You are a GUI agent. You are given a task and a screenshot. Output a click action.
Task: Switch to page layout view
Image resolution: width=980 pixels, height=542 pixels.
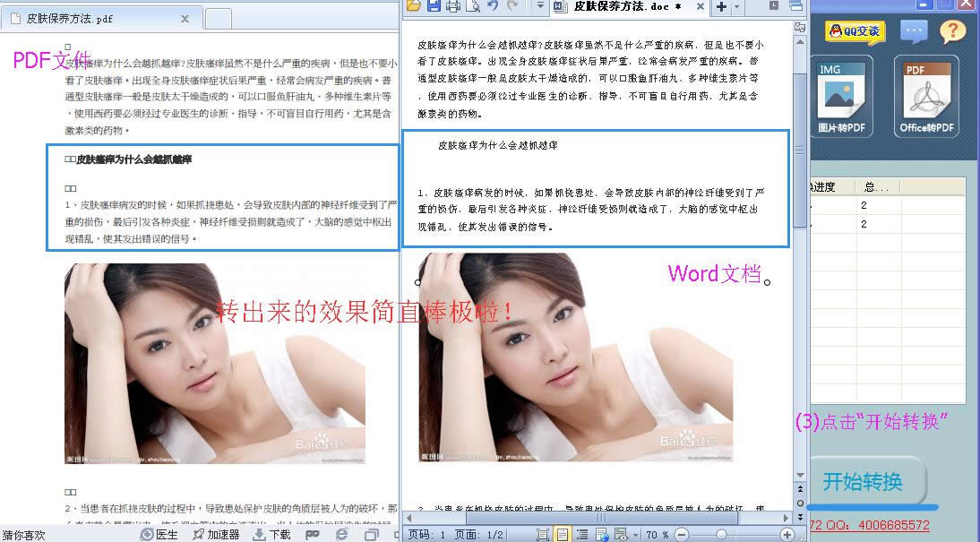pyautogui.click(x=563, y=535)
